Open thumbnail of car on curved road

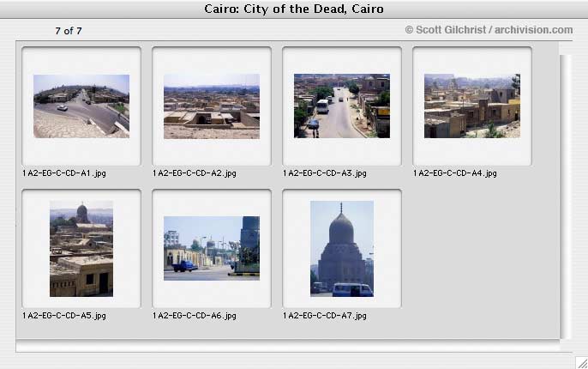(81, 106)
